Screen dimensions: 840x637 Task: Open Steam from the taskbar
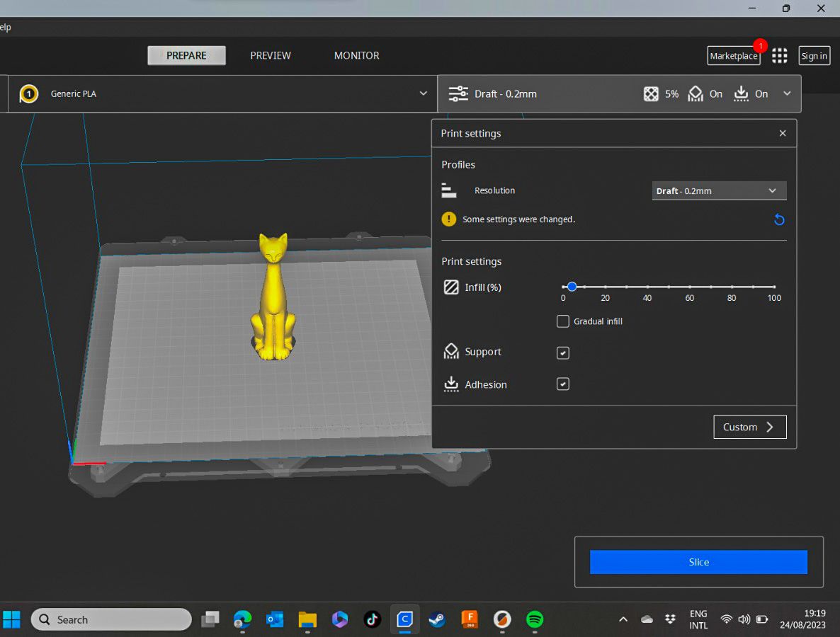(437, 619)
